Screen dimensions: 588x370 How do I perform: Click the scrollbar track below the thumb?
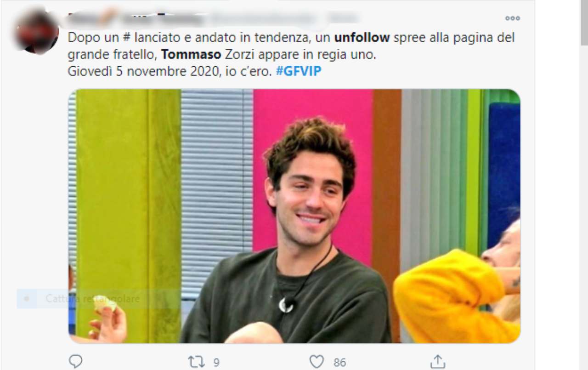tap(584, 207)
